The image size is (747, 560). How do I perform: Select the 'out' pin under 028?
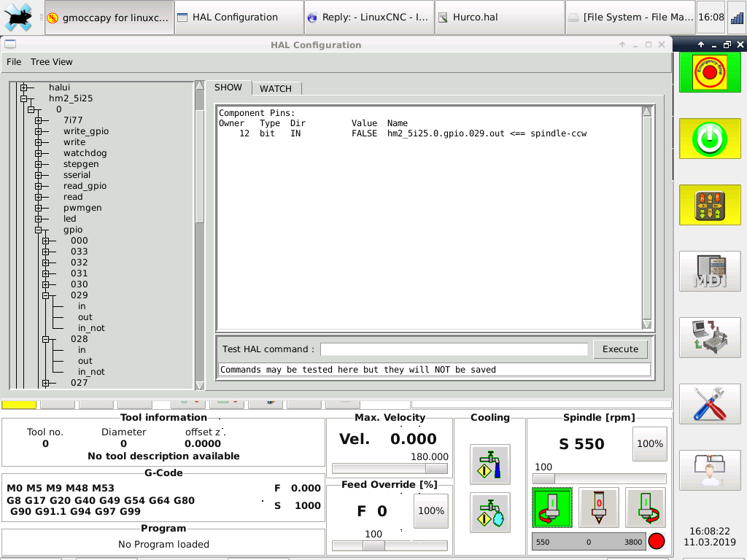click(85, 361)
